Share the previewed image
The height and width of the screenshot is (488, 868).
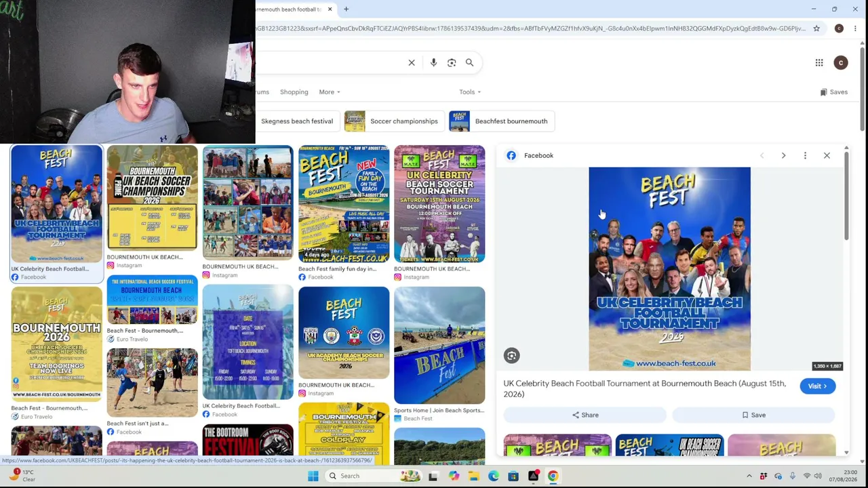[x=585, y=415]
